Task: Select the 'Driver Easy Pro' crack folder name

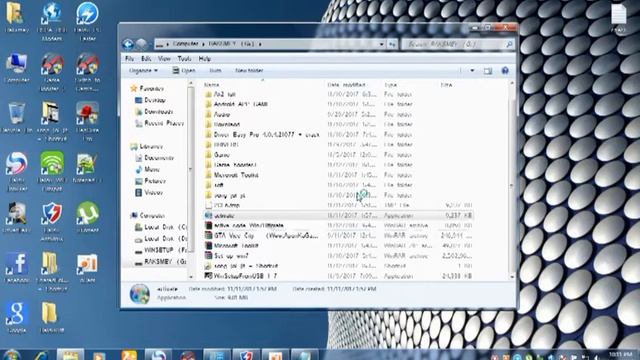Action: tap(267, 135)
